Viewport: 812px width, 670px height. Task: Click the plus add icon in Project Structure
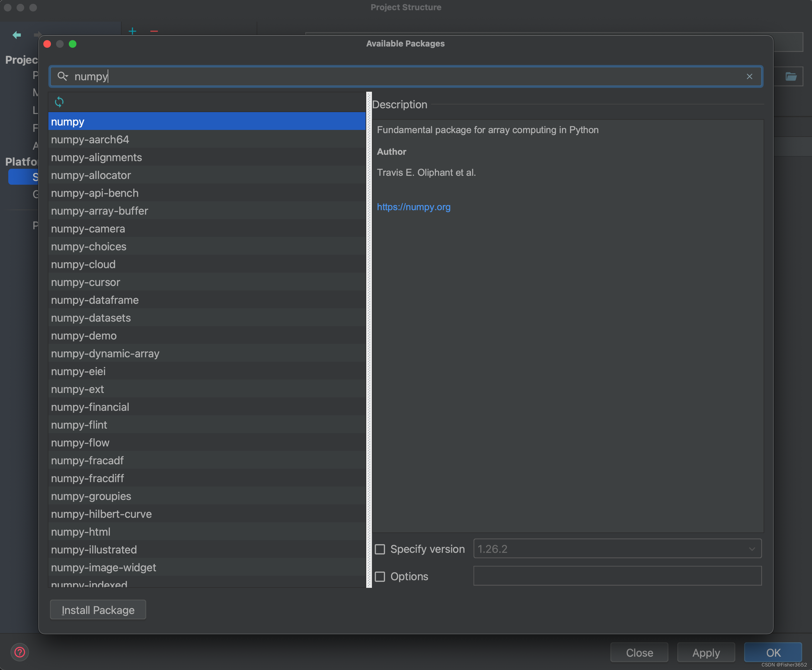pos(132,31)
